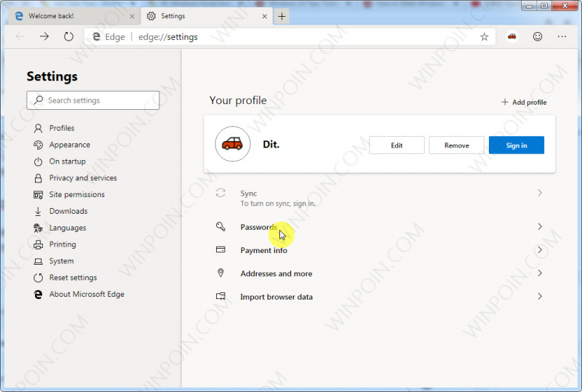Expand Sync using its chevron
The image size is (582, 392).
point(540,193)
